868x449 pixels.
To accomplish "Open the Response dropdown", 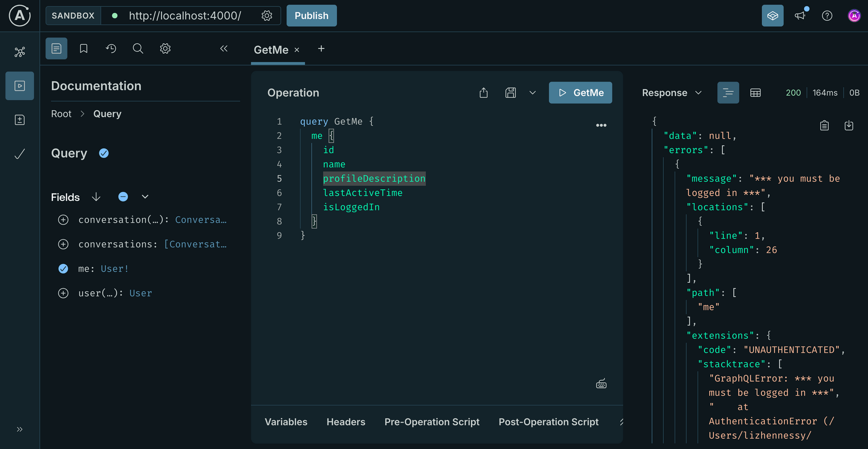I will [x=699, y=93].
